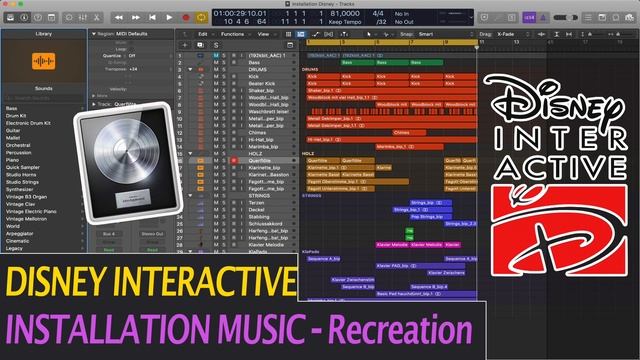640x360 pixels.
Task: Click the Keep Tempo mode label
Action: click(x=345, y=22)
